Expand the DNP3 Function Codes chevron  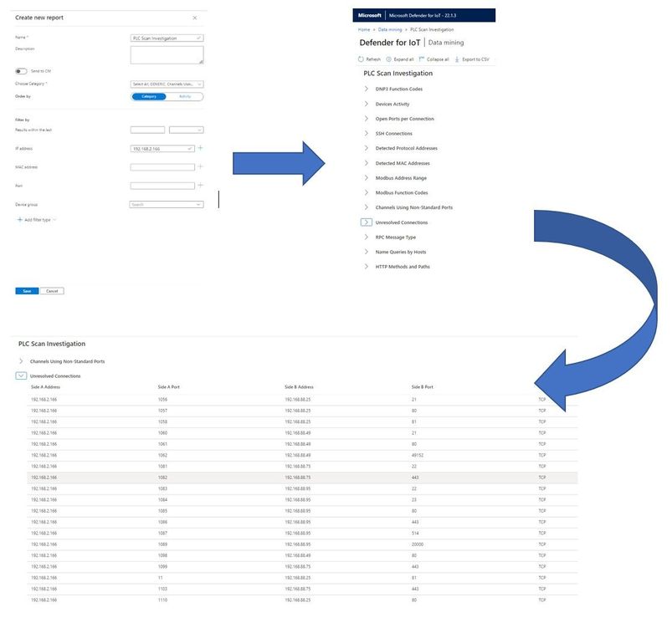coord(366,89)
